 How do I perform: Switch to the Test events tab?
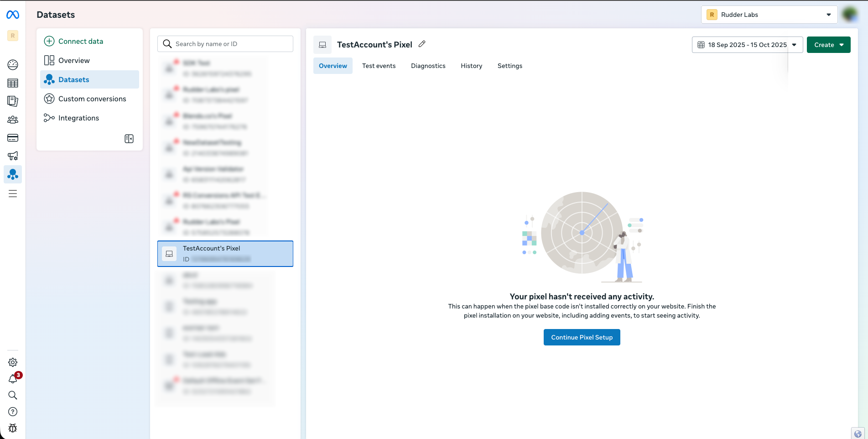(379, 66)
